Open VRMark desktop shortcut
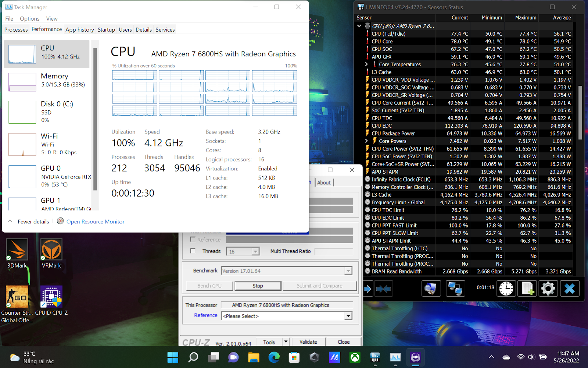This screenshot has width=588, height=368. (51, 254)
